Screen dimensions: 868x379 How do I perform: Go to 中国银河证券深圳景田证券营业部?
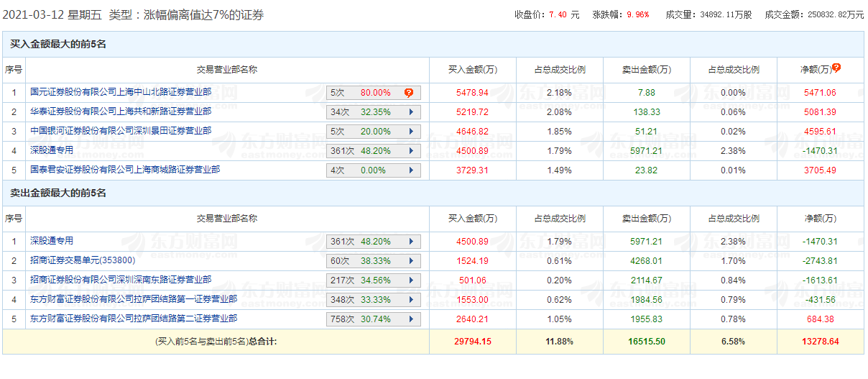coord(121,131)
